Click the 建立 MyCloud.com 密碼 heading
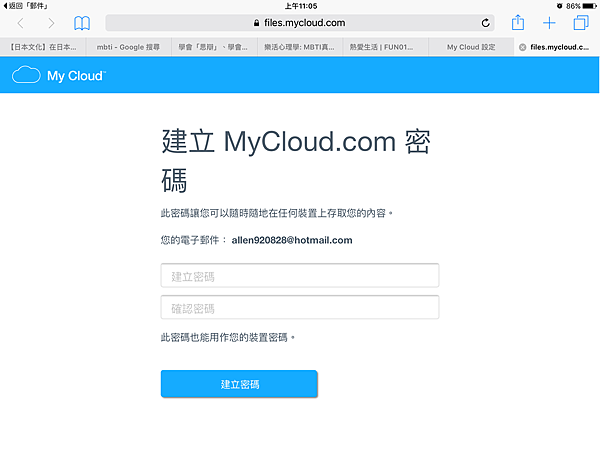The width and height of the screenshot is (600, 450). 296,161
